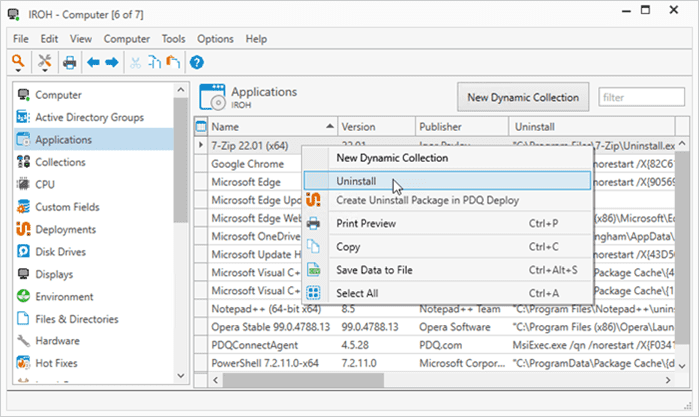Open help via blue question mark icon
Viewport: 699px width, 417px height.
click(x=197, y=62)
